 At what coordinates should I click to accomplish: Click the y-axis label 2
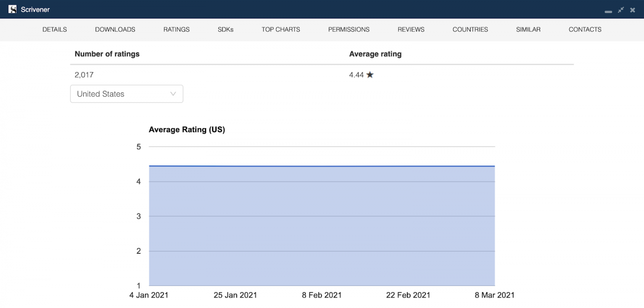point(138,251)
